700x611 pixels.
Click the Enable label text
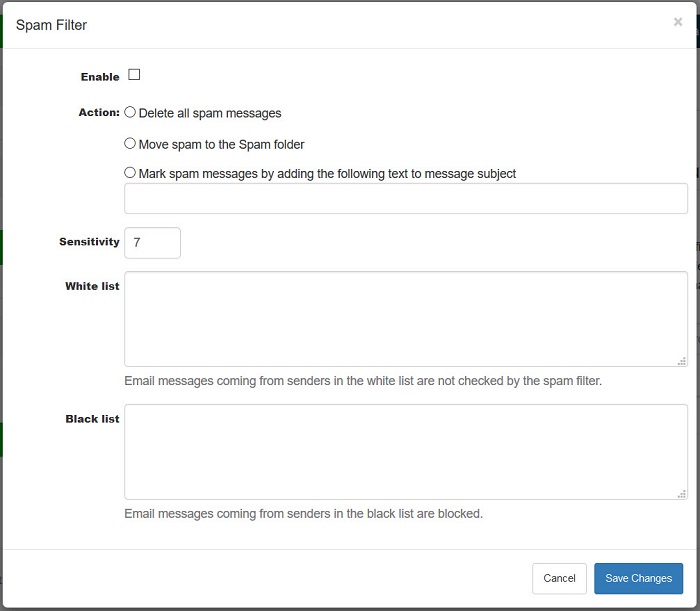tap(100, 77)
